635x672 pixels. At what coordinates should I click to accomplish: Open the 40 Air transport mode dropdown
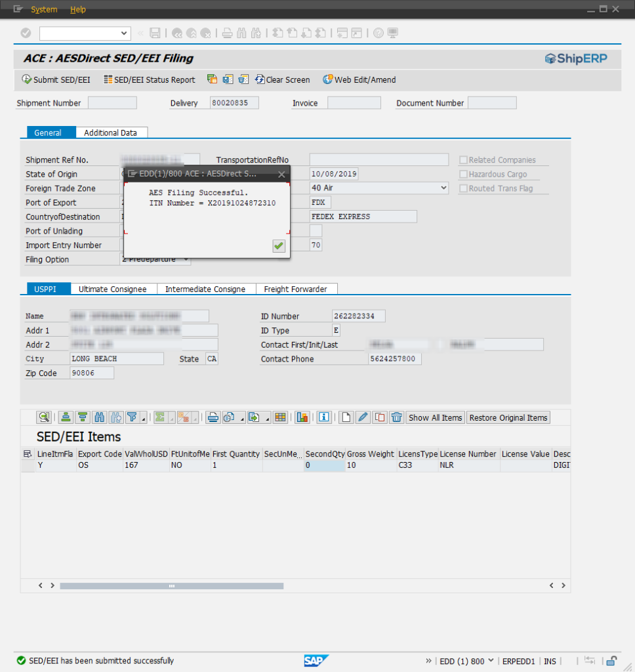444,187
